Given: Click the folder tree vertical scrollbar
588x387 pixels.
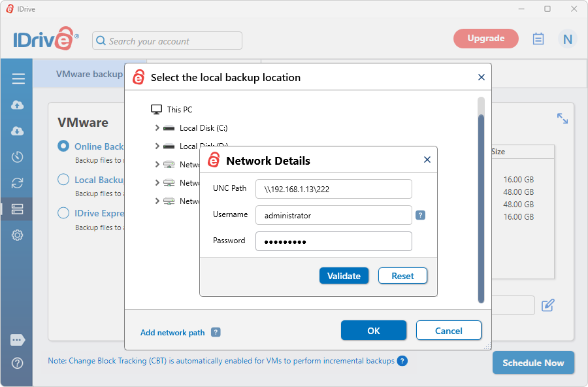Looking at the screenshot, I should pos(481,209).
